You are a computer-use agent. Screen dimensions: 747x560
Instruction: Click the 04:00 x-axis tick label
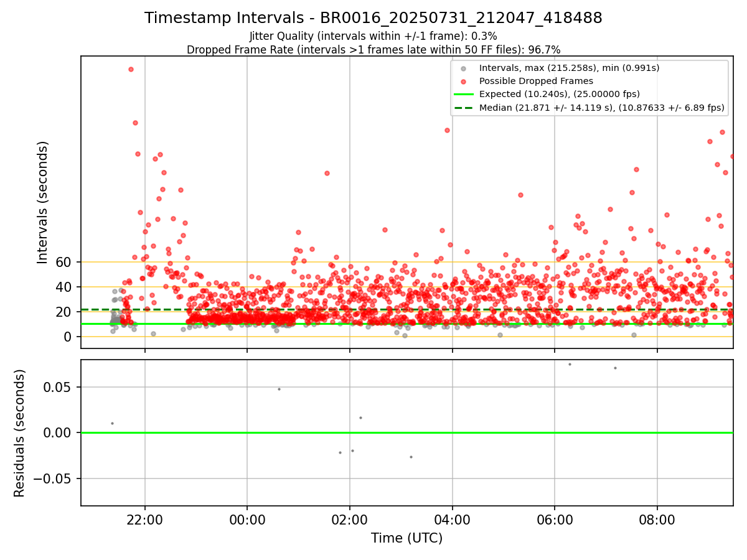click(453, 521)
